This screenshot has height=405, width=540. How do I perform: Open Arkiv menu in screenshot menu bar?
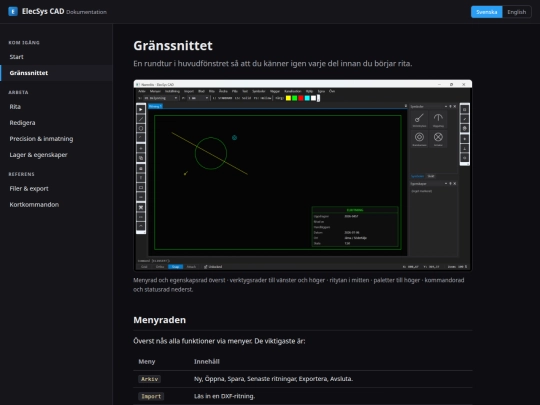[x=142, y=91]
